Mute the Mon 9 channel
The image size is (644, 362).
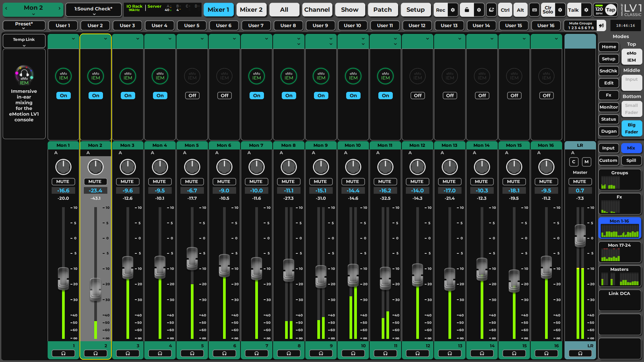click(x=320, y=181)
